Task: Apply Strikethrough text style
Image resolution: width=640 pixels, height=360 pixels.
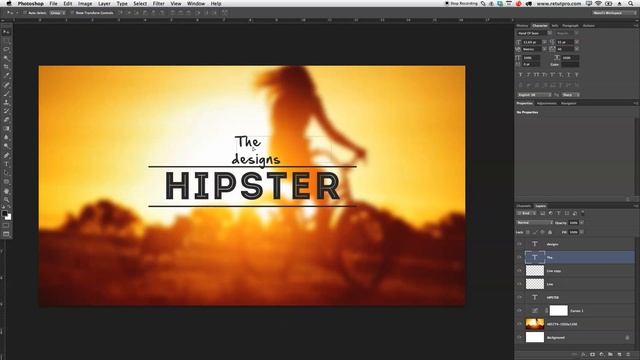Action: pos(577,75)
